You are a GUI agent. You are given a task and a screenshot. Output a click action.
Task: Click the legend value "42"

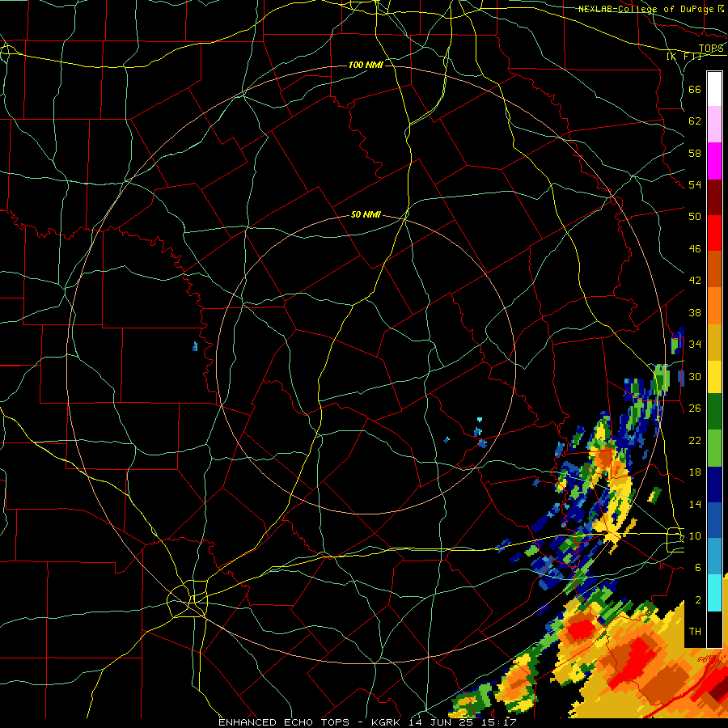click(695, 280)
